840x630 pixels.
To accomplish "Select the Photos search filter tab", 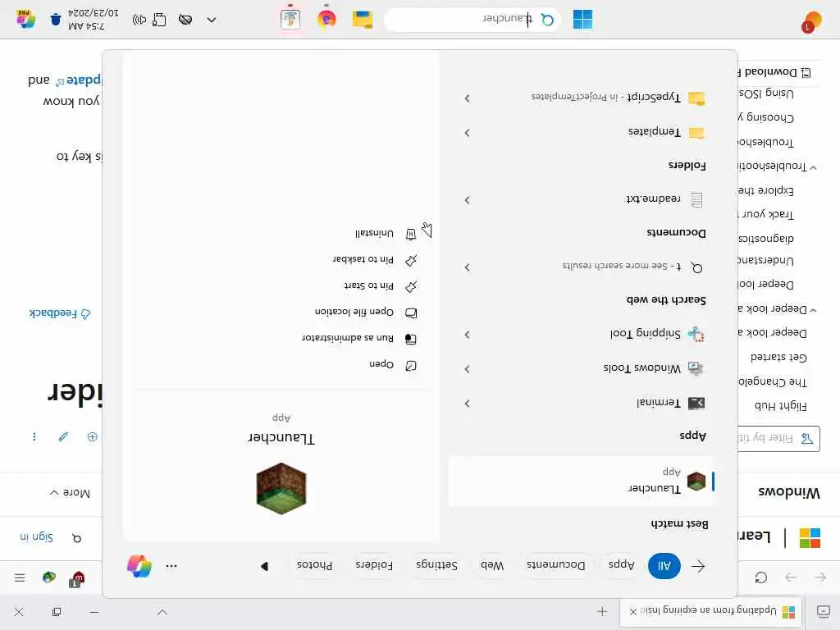I will tap(314, 565).
